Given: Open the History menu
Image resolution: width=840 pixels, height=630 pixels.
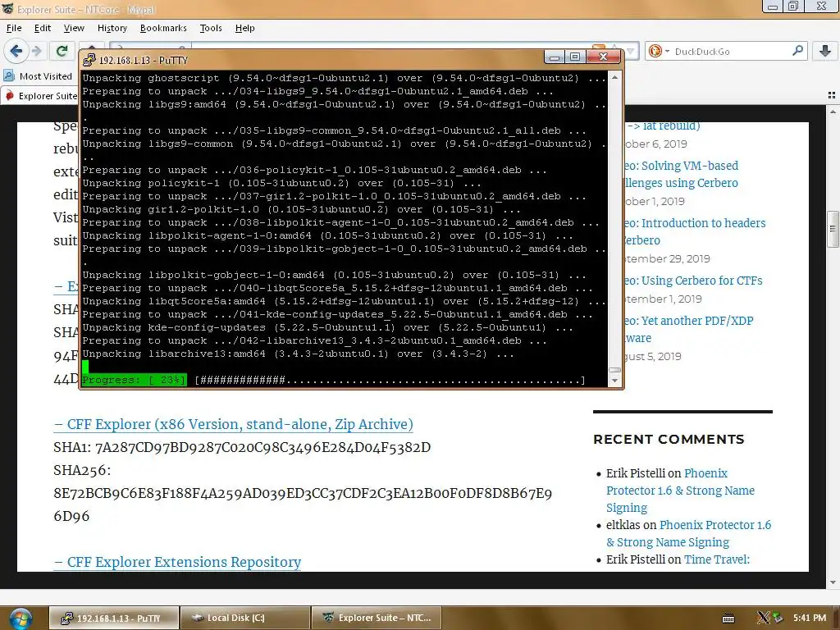Looking at the screenshot, I should [x=112, y=28].
